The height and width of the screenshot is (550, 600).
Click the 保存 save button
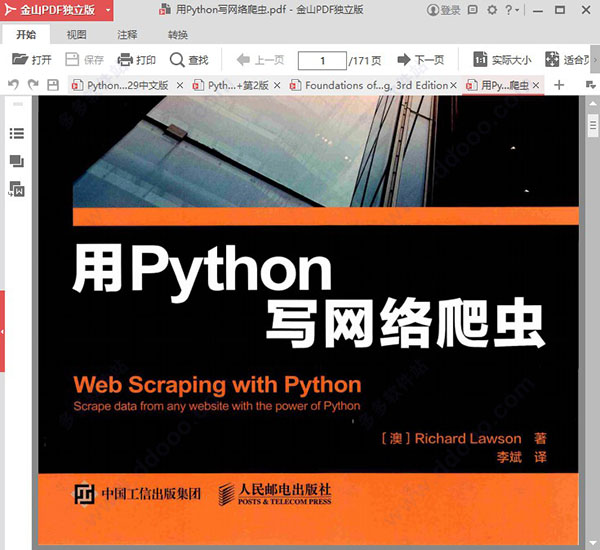coord(84,60)
